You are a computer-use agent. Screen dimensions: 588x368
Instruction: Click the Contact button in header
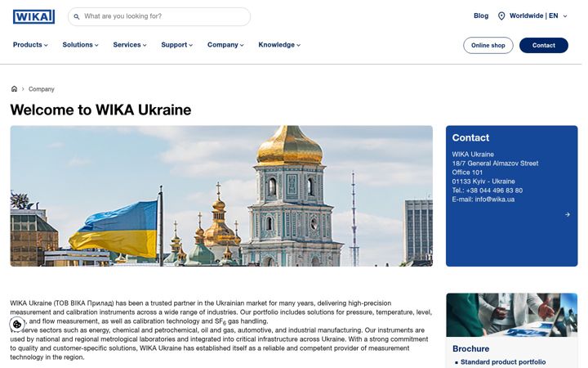click(543, 46)
